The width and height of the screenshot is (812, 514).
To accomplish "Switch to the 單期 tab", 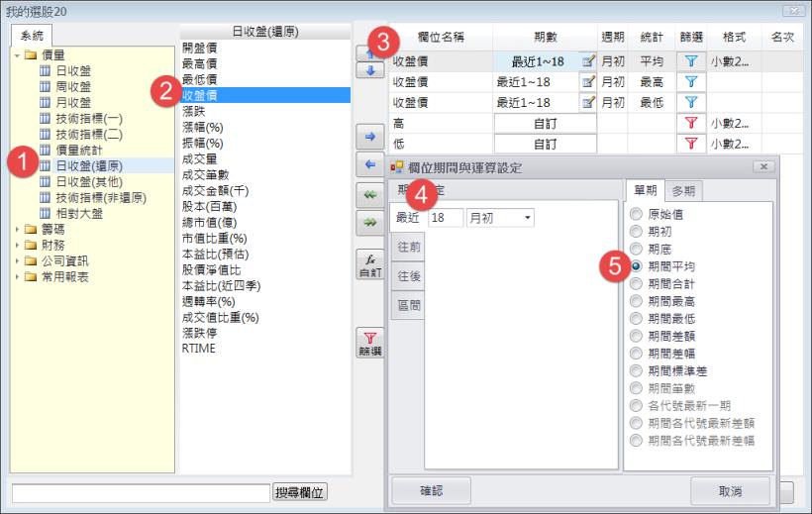I will 646,190.
